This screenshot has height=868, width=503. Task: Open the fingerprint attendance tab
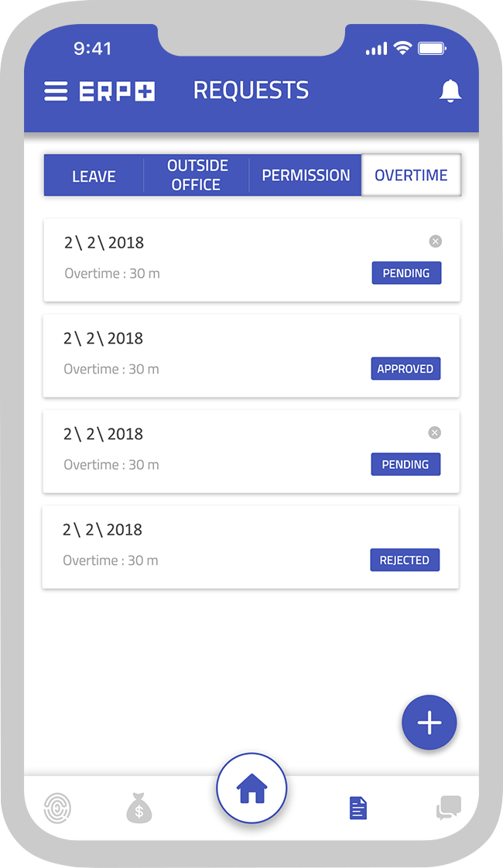57,808
